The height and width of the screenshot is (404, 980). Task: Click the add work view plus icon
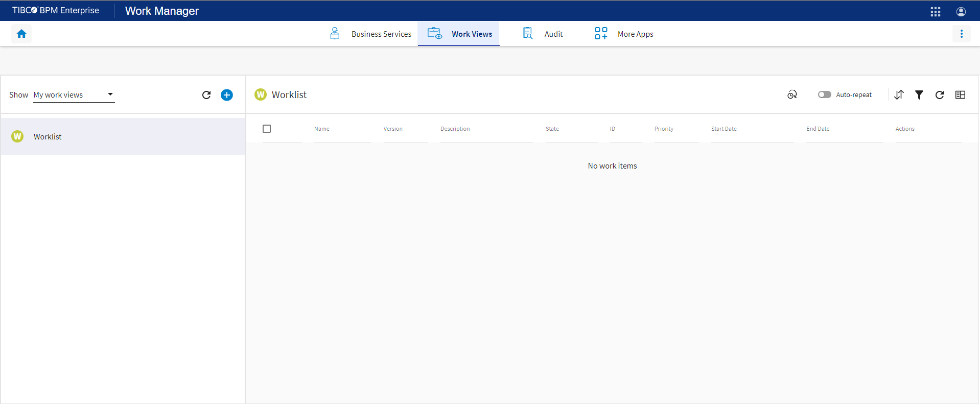(226, 95)
